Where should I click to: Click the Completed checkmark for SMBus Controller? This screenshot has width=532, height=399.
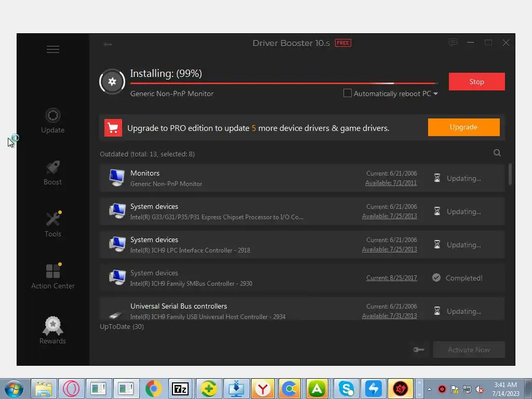436,278
